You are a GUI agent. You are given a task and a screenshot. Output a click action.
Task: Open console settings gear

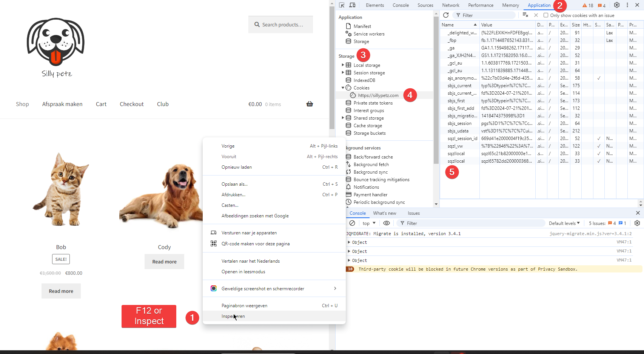637,223
